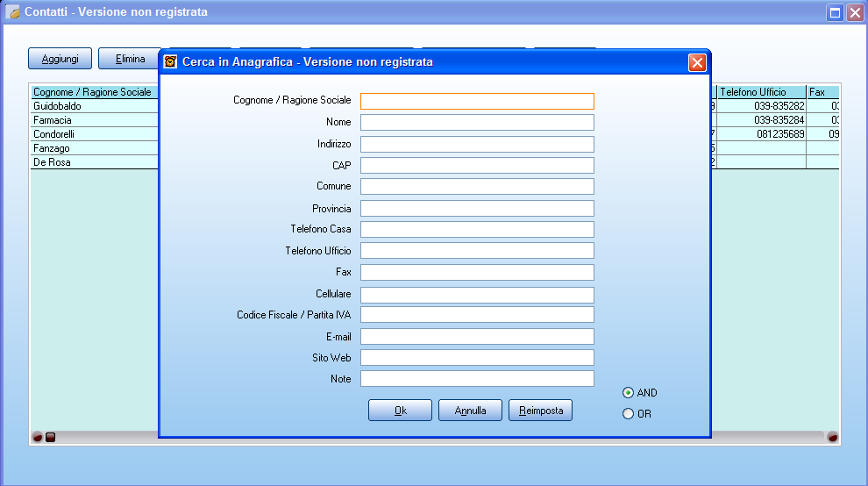Click the Elimina button in Contatti window

point(130,59)
